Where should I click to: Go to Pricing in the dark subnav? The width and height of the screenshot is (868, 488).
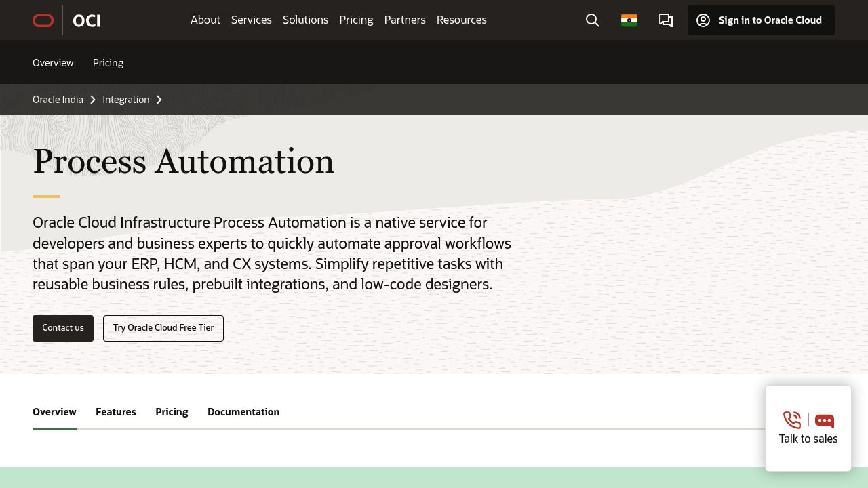[x=108, y=62]
